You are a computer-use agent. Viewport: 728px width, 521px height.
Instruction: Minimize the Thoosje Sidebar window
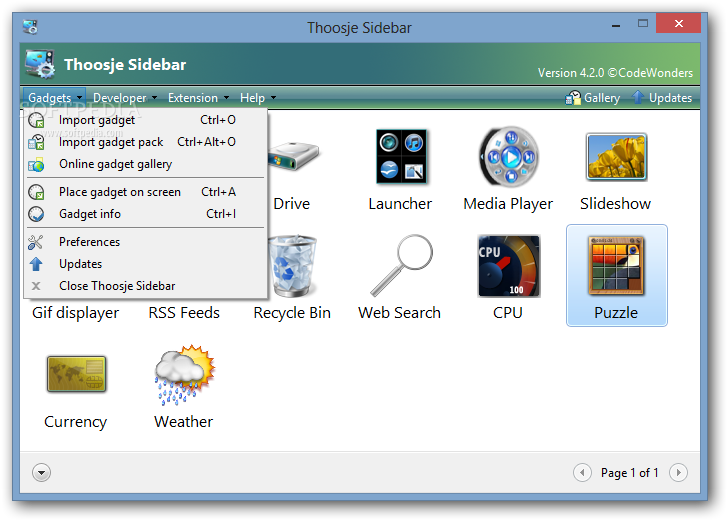(x=616, y=25)
